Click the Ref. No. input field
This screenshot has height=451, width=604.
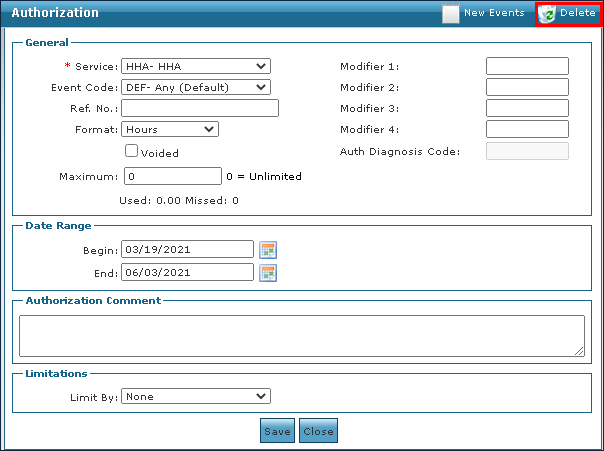click(200, 108)
